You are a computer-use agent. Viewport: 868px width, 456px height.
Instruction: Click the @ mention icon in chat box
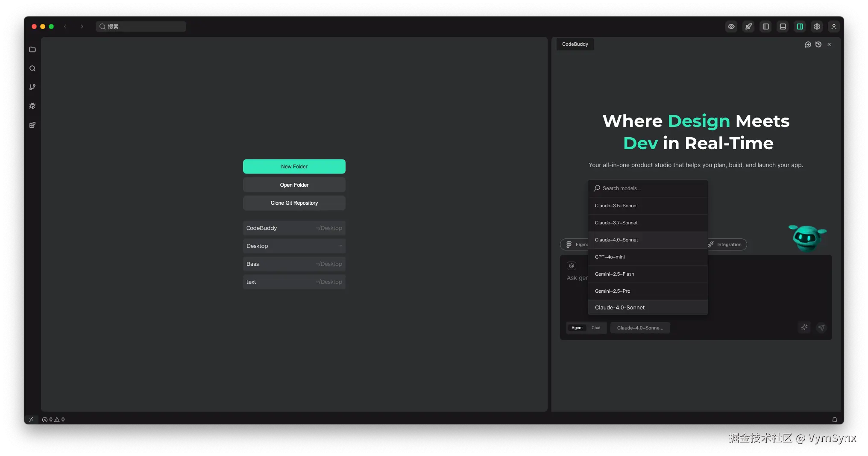tap(572, 266)
